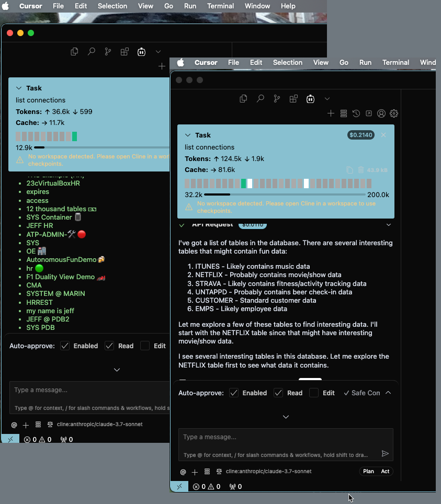Open Window menu in back menu bar
Viewport: 441px width, 504px height.
pyautogui.click(x=257, y=6)
